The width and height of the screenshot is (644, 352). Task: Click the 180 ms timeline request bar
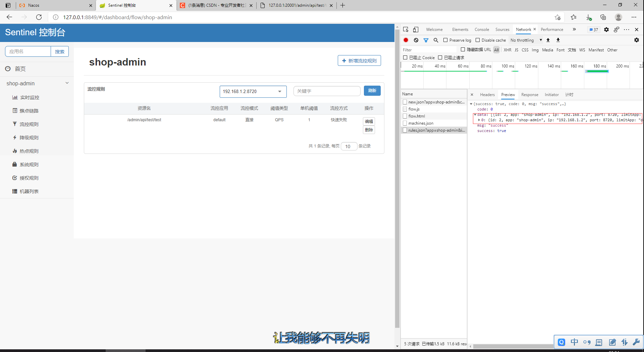tap(597, 71)
